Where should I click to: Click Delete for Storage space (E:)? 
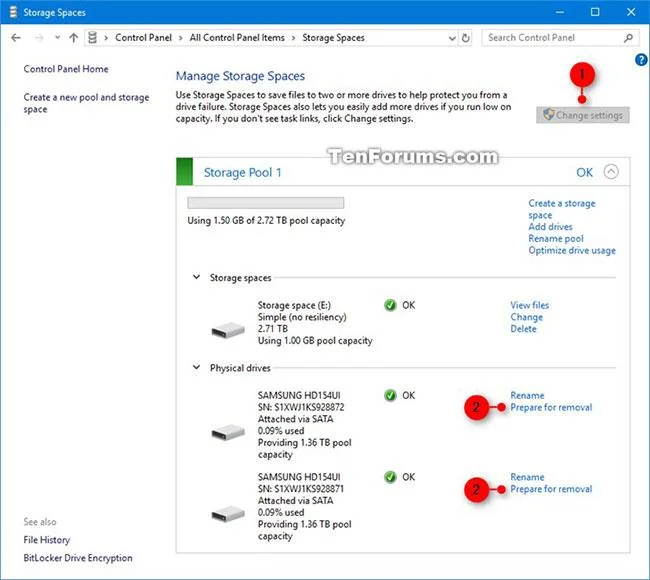click(x=523, y=329)
